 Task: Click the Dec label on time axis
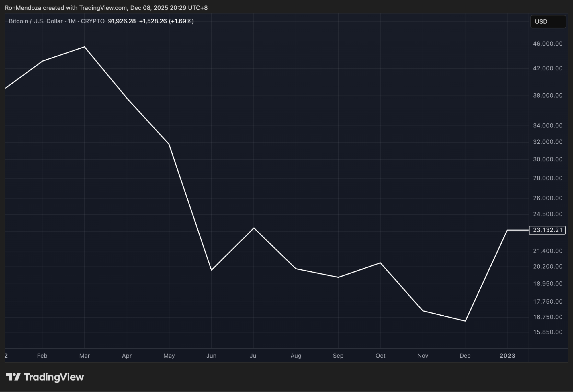(465, 356)
